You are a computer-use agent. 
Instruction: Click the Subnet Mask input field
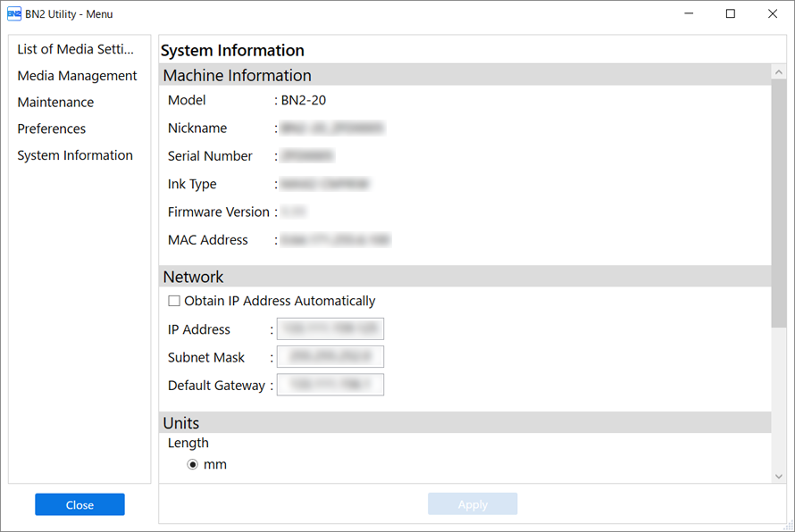331,357
